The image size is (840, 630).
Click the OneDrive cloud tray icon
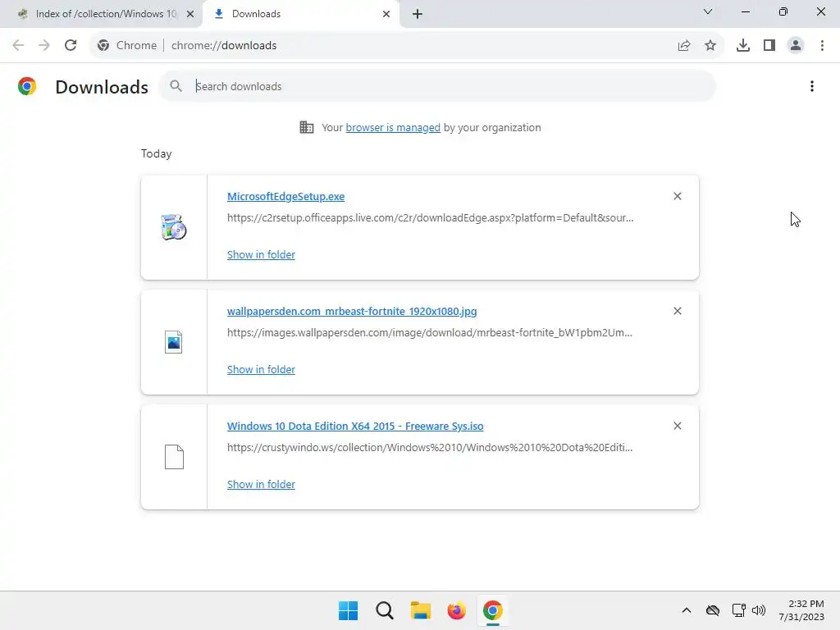point(713,610)
